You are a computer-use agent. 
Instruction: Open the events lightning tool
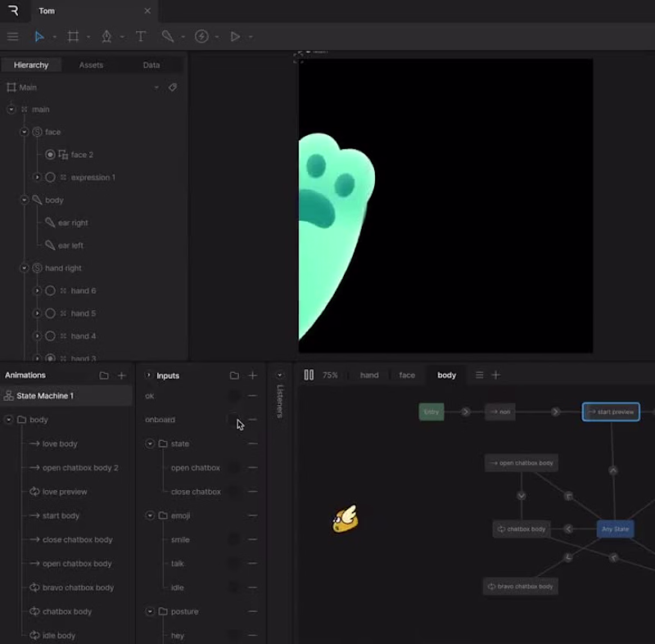pos(201,37)
